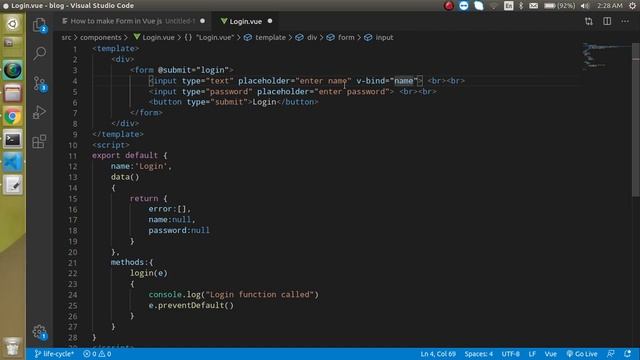Click the mail icon in top panel

533,6
